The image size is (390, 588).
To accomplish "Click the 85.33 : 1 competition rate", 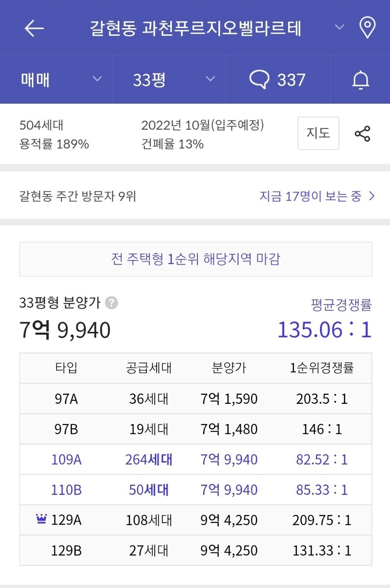I will pyautogui.click(x=322, y=490).
